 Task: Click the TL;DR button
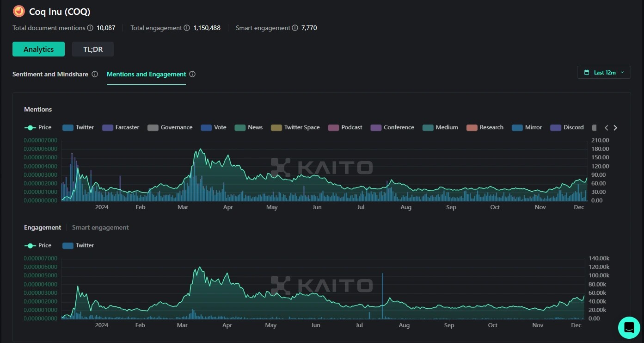tap(93, 49)
